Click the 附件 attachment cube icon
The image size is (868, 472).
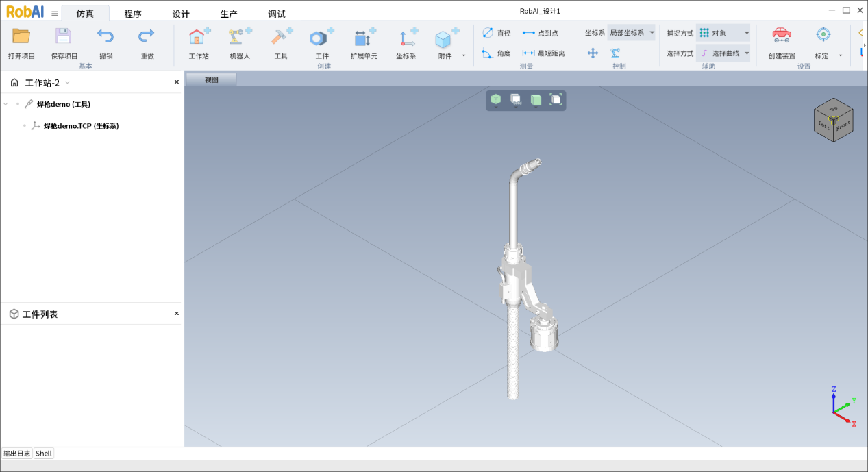point(445,38)
